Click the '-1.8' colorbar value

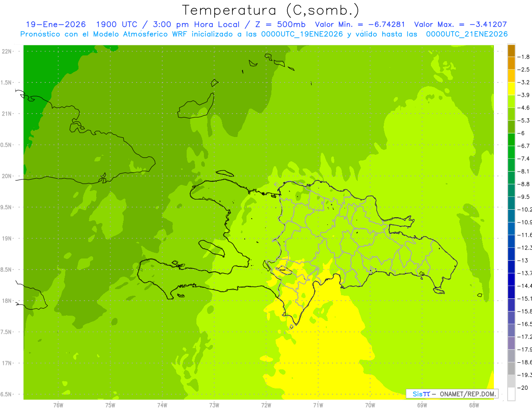[x=524, y=57]
